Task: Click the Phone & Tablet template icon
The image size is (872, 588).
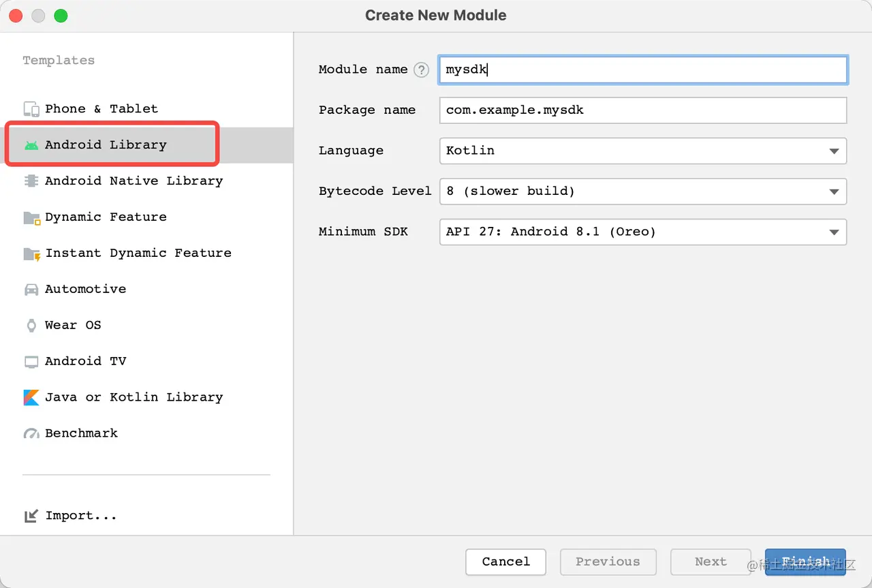Action: tap(31, 109)
